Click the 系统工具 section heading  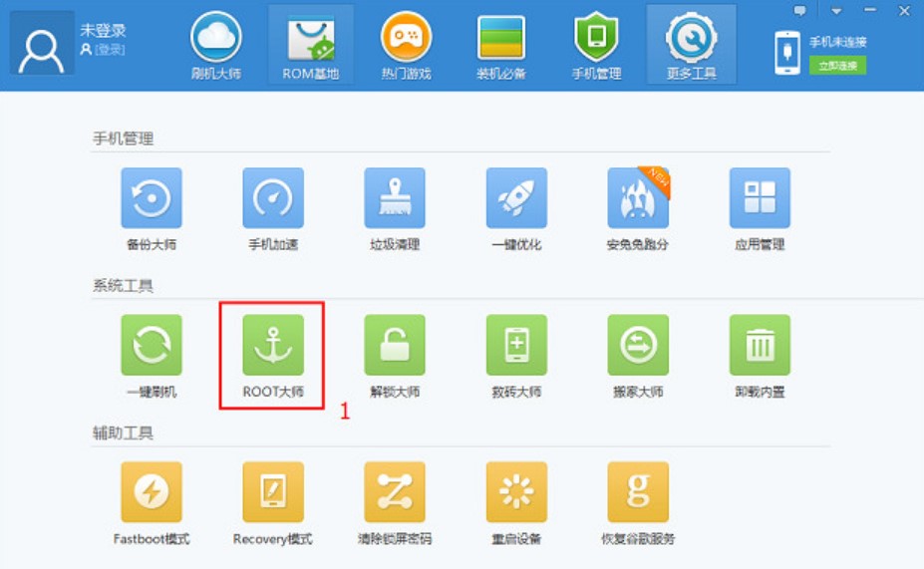124,286
